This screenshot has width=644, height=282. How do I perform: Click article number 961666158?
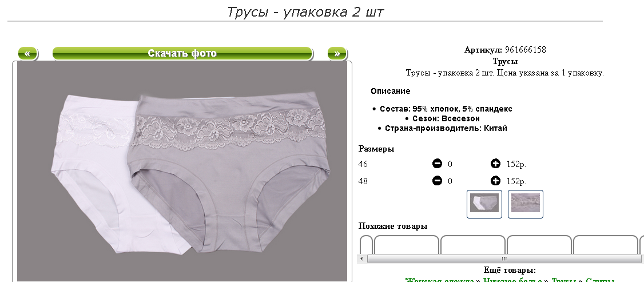pos(525,50)
